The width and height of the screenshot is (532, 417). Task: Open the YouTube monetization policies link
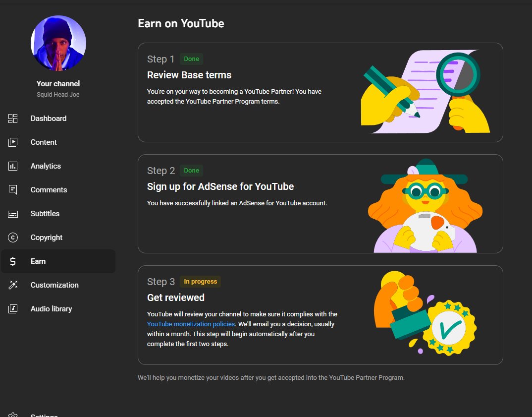click(191, 324)
